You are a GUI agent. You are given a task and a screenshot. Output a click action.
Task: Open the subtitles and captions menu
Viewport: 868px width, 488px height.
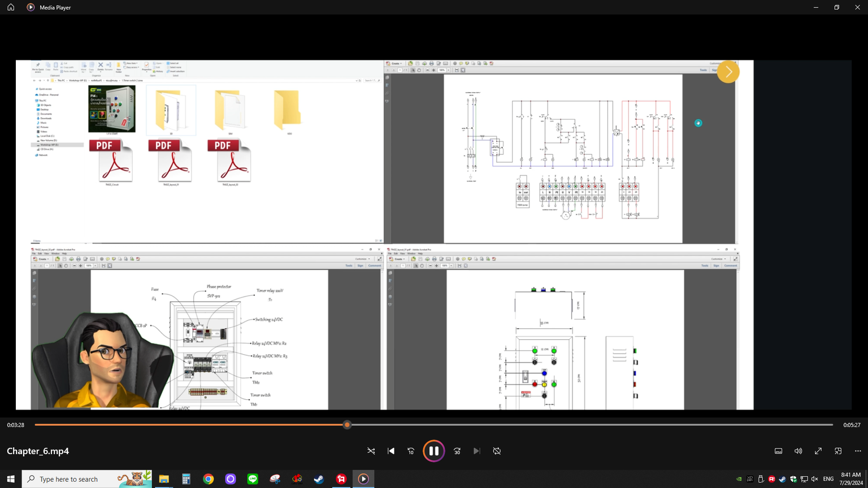tap(778, 451)
